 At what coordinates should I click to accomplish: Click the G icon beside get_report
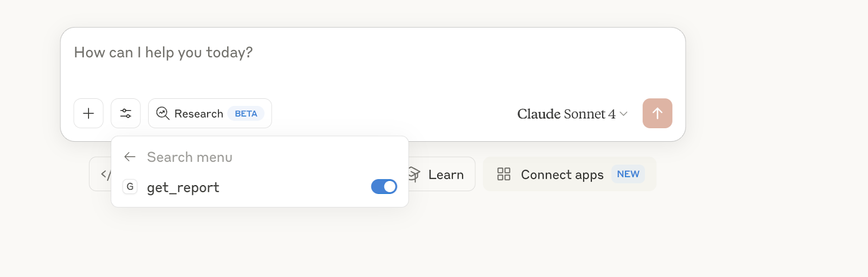tap(130, 187)
